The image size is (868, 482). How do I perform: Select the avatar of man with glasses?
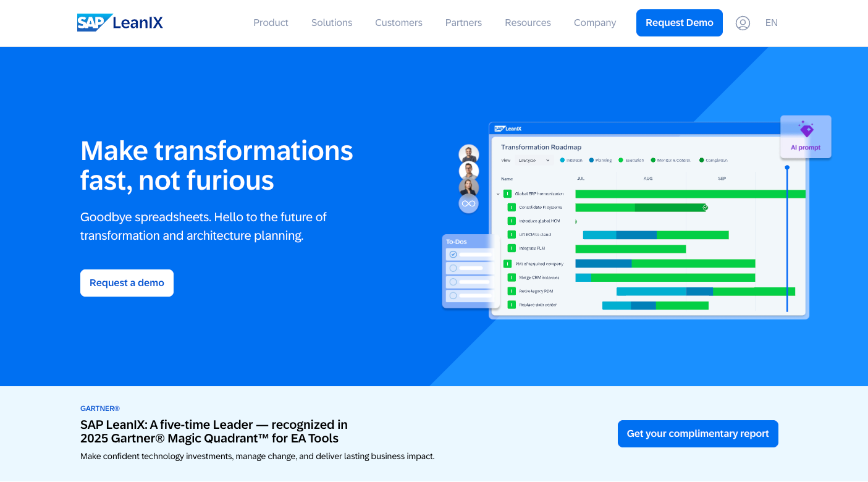[469, 171]
